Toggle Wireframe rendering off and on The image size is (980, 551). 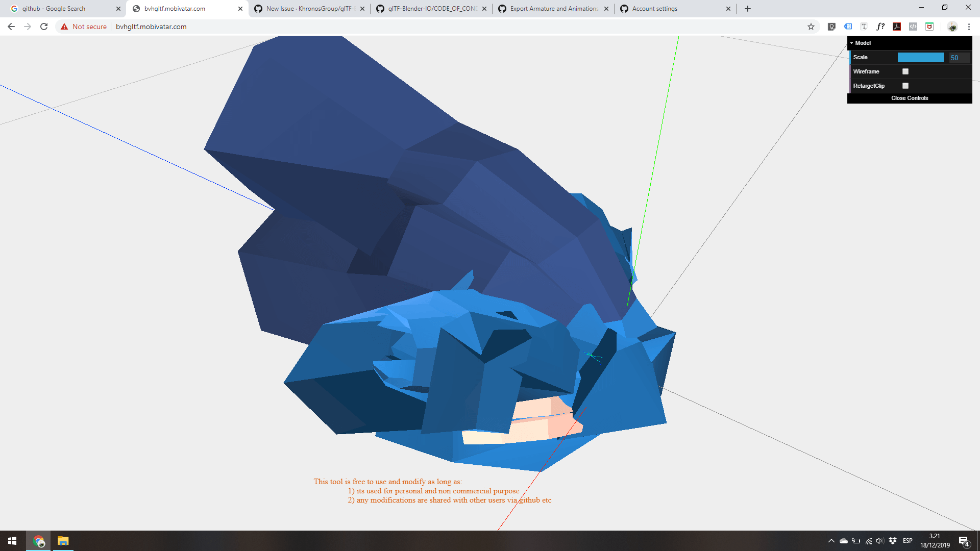pyautogui.click(x=905, y=71)
